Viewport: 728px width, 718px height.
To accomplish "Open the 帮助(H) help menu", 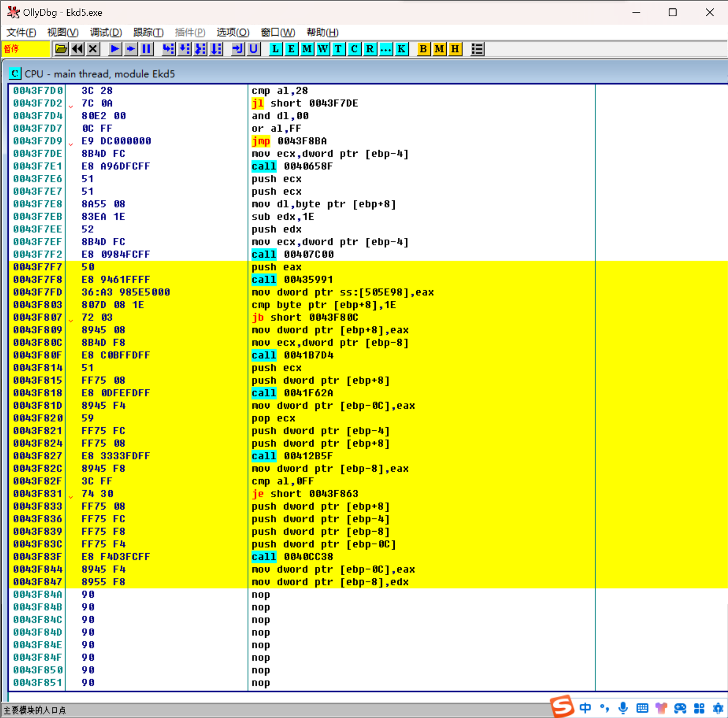I will pyautogui.click(x=322, y=33).
